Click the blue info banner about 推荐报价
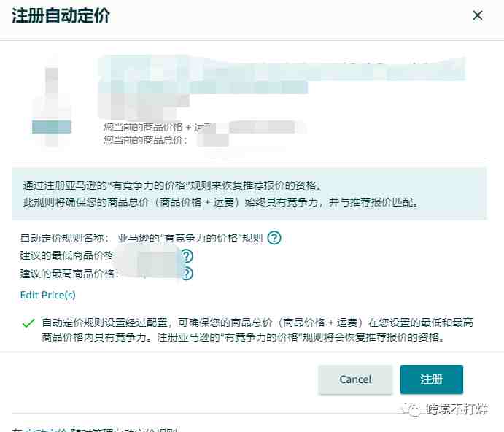The height and width of the screenshot is (432, 504). 249,194
